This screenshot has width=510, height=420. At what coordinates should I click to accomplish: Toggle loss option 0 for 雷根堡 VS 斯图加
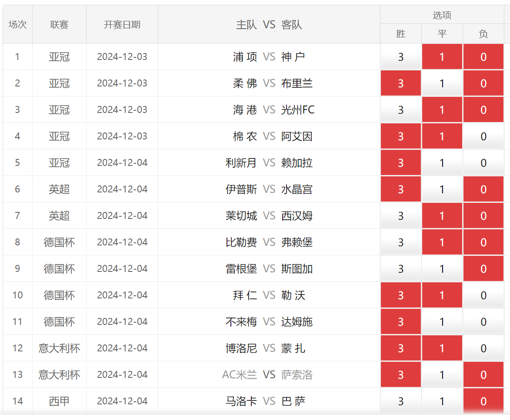click(x=483, y=268)
